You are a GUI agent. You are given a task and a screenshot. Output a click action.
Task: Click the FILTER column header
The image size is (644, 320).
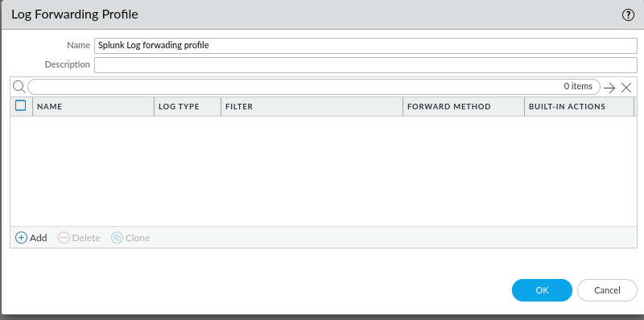pyautogui.click(x=312, y=107)
